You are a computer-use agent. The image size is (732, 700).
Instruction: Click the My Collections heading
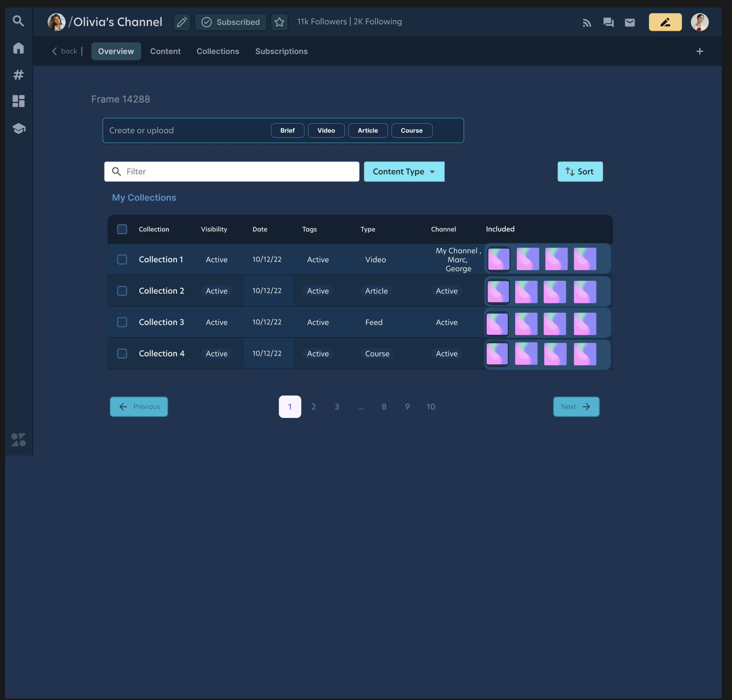pos(144,197)
